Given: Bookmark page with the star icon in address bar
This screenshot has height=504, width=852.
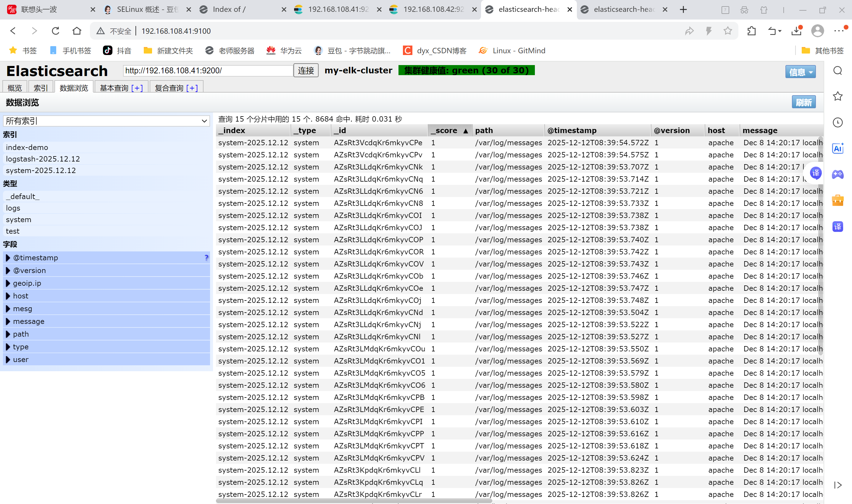Looking at the screenshot, I should [x=728, y=31].
